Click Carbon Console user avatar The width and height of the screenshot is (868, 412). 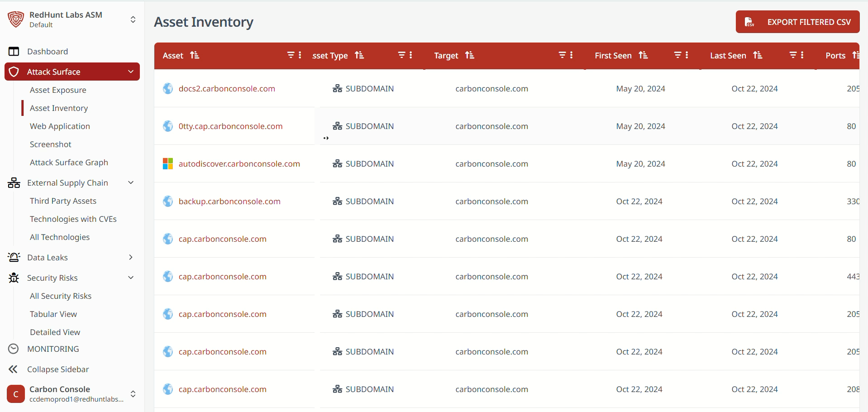(16, 394)
